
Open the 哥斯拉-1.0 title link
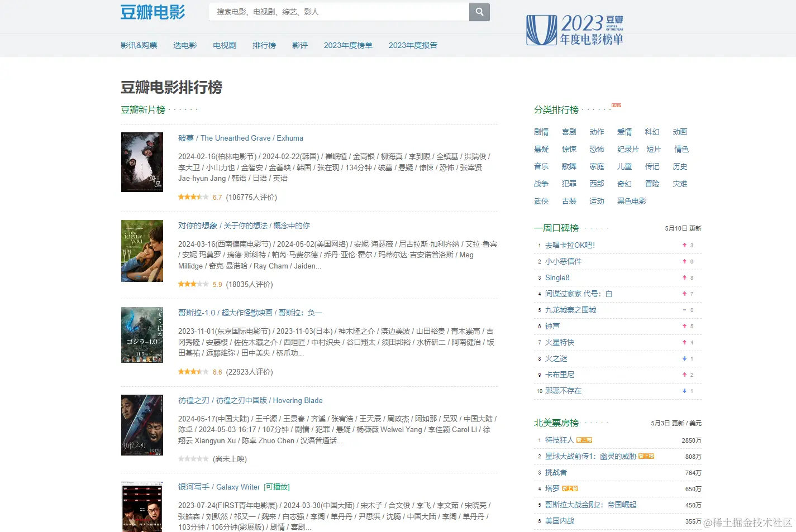250,313
